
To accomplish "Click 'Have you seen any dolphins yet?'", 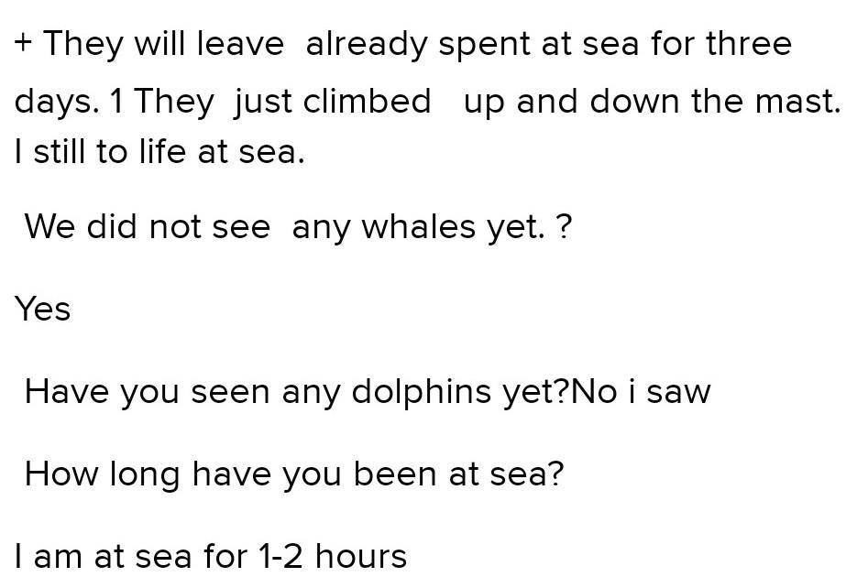I will 297,392.
